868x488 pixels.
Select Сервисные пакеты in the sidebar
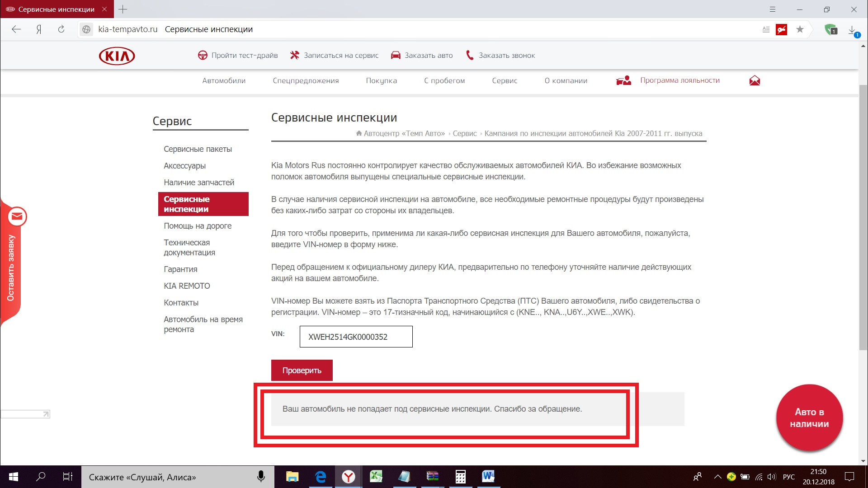(x=198, y=149)
